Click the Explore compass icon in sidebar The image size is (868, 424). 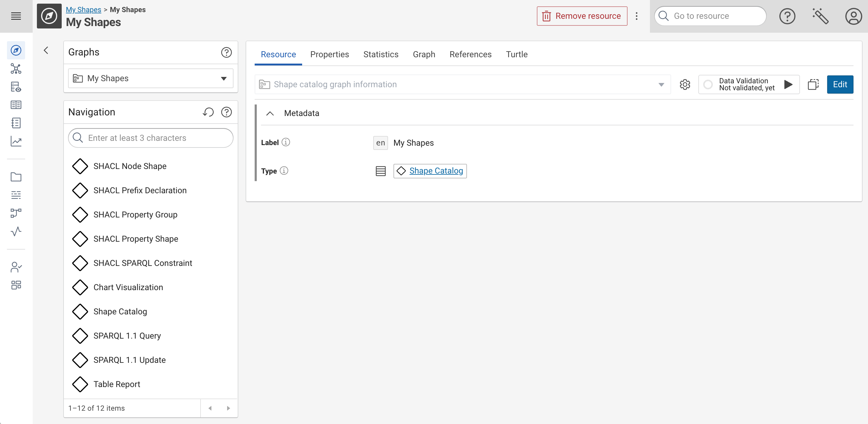tap(16, 51)
